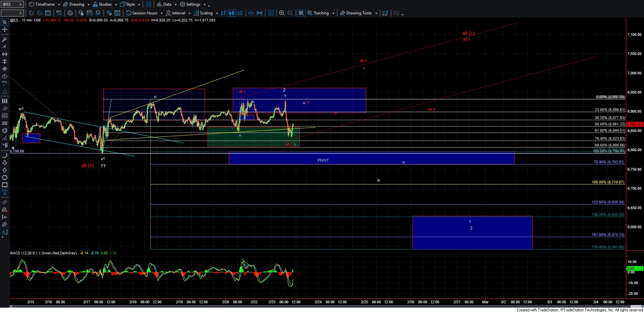Select the rectangle drawing tool
This screenshot has width=644, height=312.
[x=5, y=185]
